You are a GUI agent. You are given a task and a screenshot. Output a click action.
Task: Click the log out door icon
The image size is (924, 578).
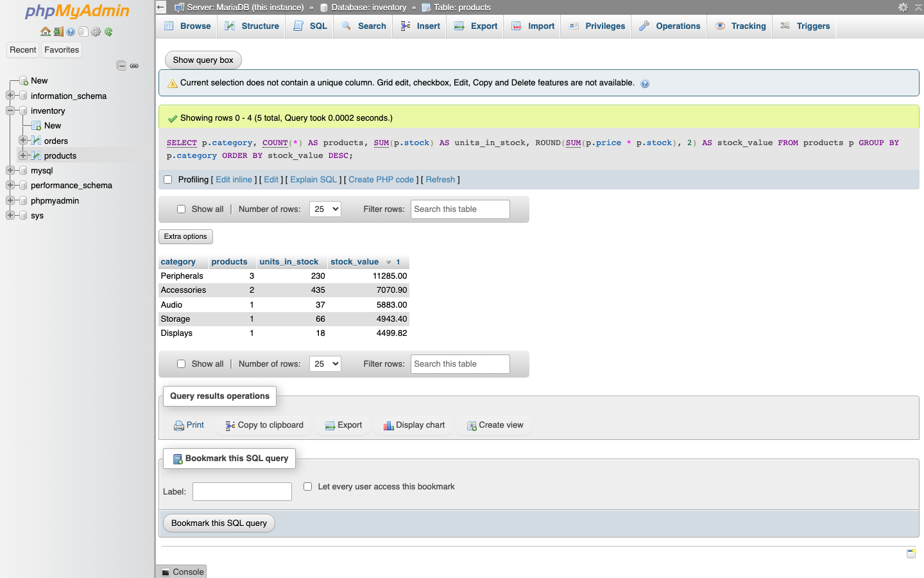pos(58,31)
